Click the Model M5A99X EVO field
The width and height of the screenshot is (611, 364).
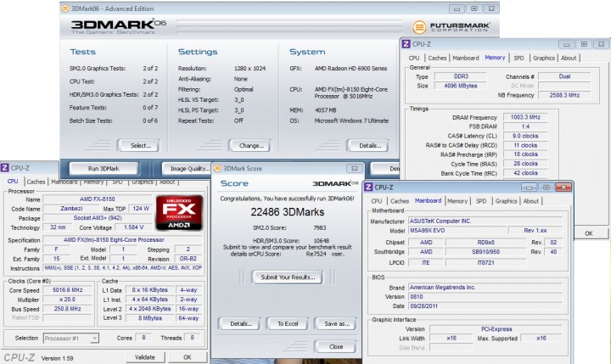pos(457,230)
